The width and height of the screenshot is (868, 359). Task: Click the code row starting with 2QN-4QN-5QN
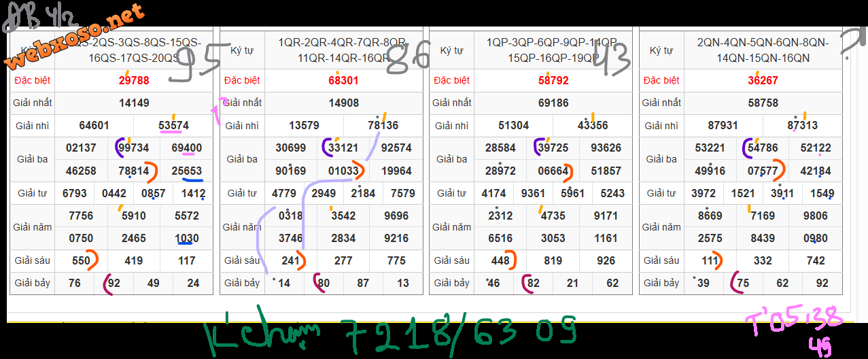pyautogui.click(x=763, y=50)
